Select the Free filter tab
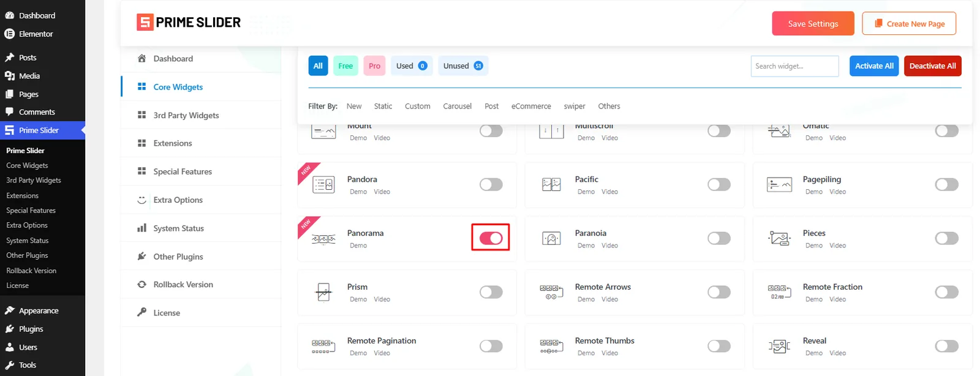The height and width of the screenshot is (376, 980). point(345,66)
